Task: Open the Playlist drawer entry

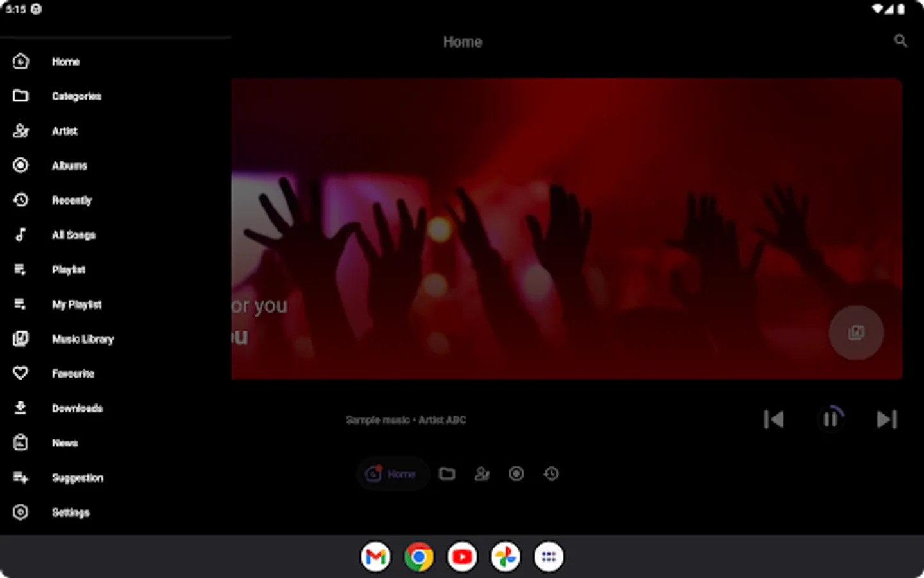Action: 116,270
